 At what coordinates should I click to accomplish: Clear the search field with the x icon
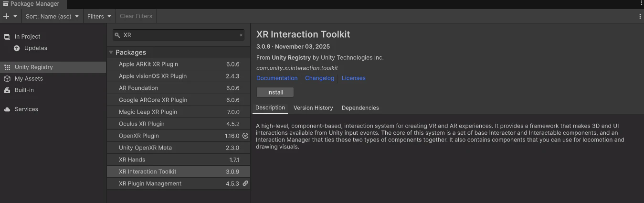pos(241,35)
